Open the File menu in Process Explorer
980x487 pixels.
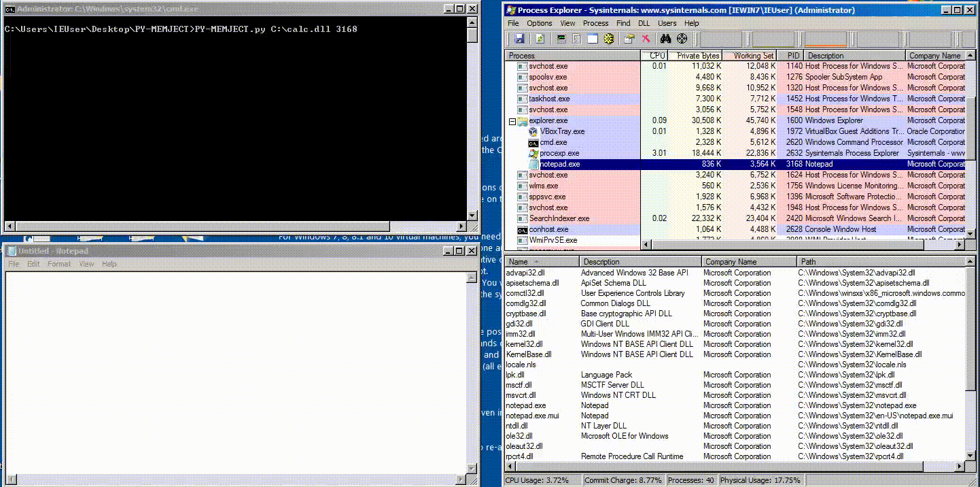click(514, 23)
